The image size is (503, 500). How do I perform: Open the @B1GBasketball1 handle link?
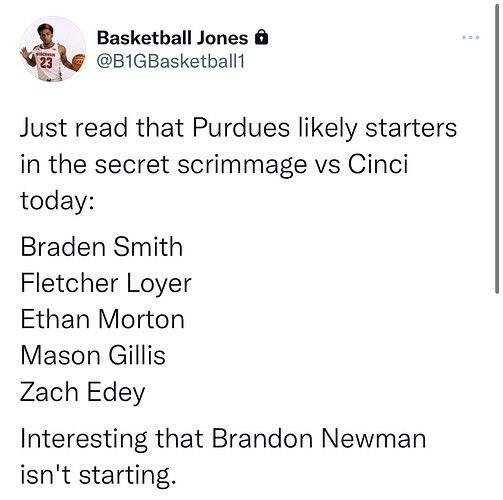171,61
